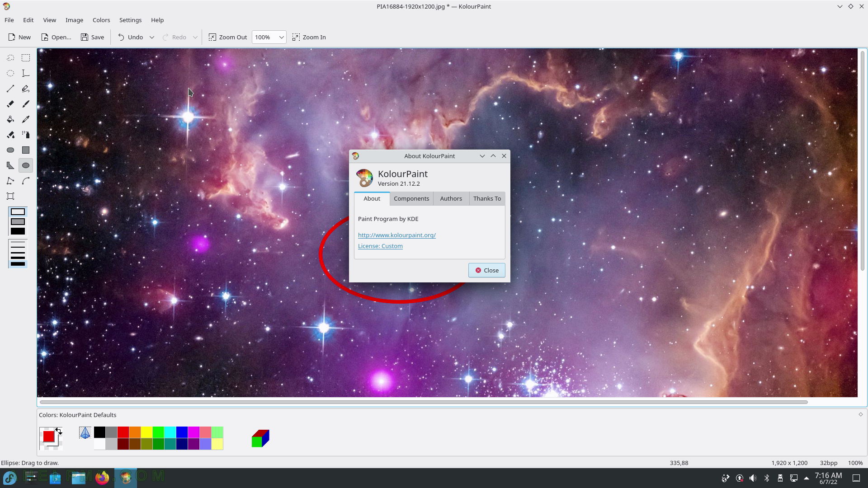The width and height of the screenshot is (868, 488).
Task: Select the rectangular selection tool
Action: pos(26,58)
